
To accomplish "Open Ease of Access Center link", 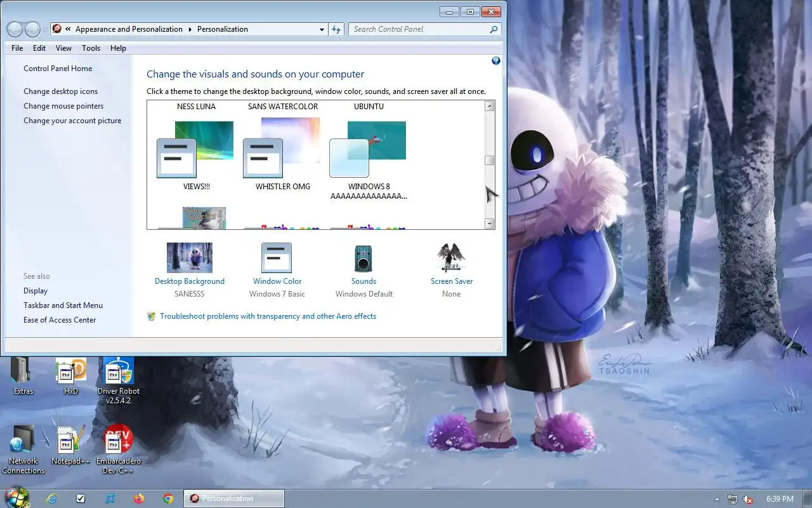I will click(x=60, y=320).
